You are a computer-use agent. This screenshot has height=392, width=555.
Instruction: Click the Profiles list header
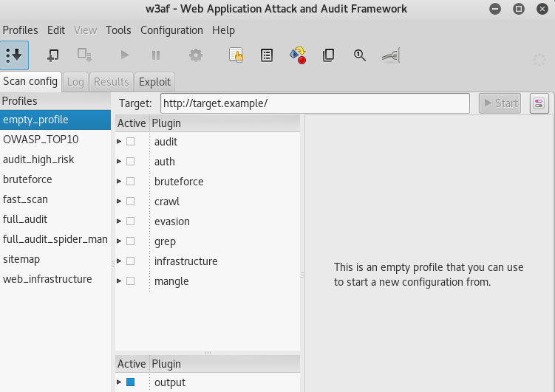(55, 101)
